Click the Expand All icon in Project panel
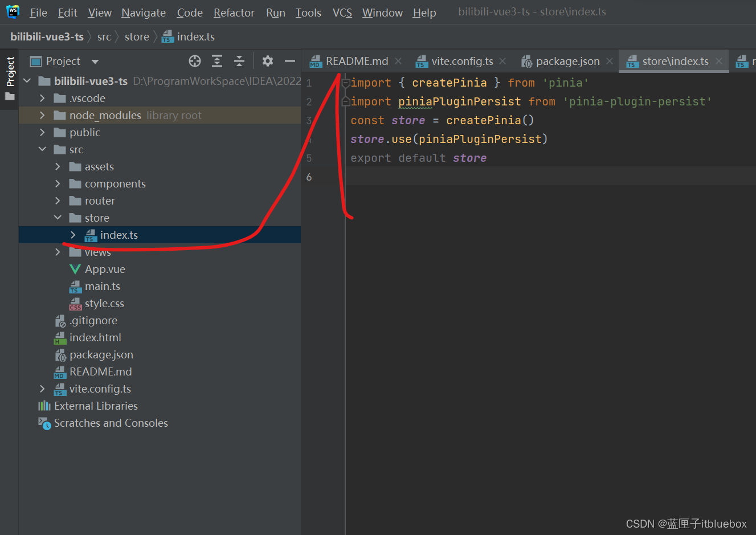 [217, 61]
